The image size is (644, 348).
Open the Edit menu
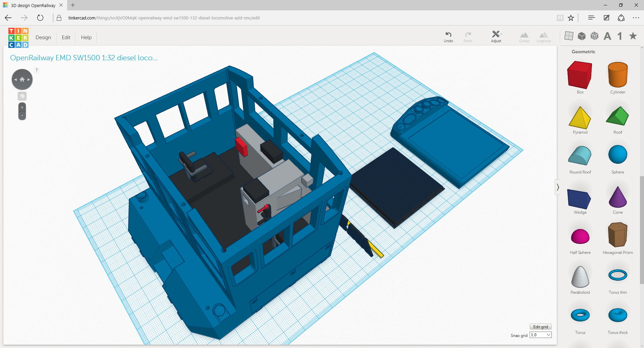click(x=66, y=38)
